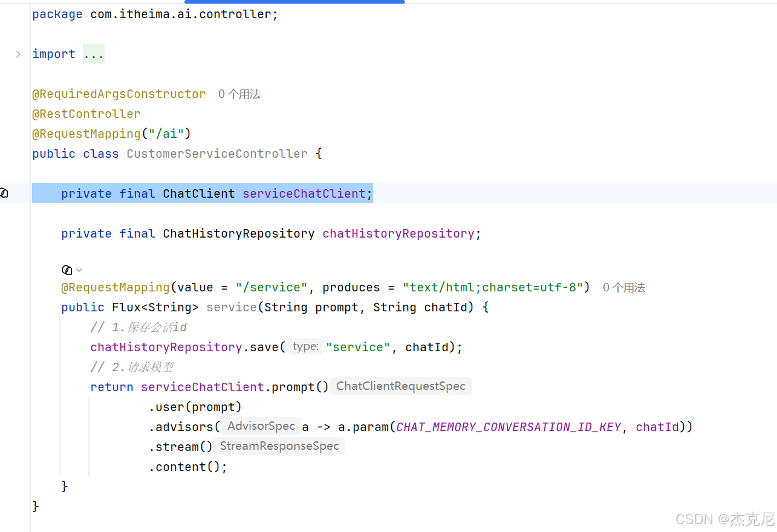This screenshot has width=777, height=532.
Task: Open the chevron dropdown next to the endpoint icon
Action: [79, 270]
